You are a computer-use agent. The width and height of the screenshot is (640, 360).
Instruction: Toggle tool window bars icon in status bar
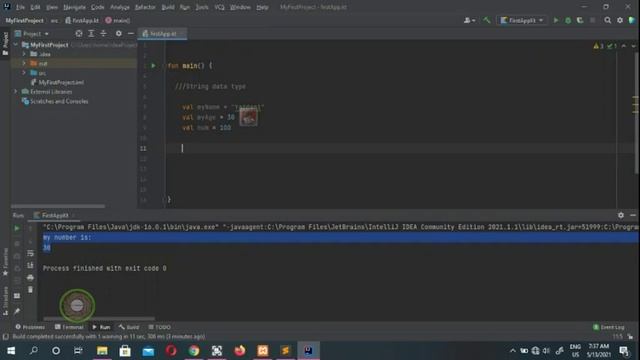tap(5, 337)
